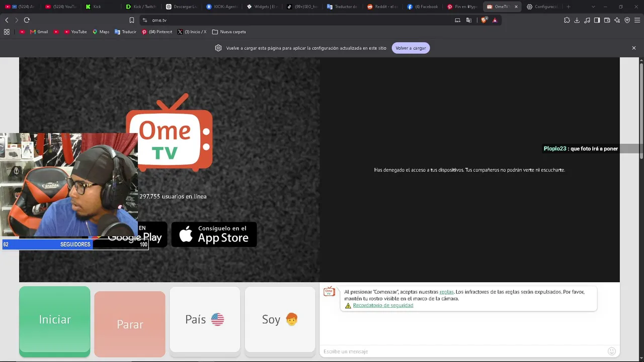Image resolution: width=644 pixels, height=362 pixels.
Task: Switch to the (5224) YouTube tab
Action: (60, 7)
